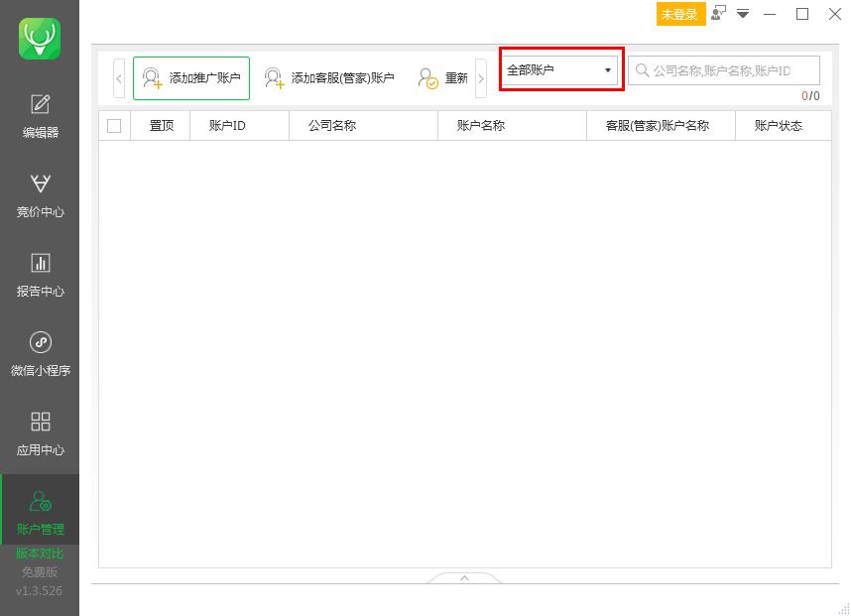
Task: Expand the bottom panel via the chevron arrow
Action: (x=464, y=577)
